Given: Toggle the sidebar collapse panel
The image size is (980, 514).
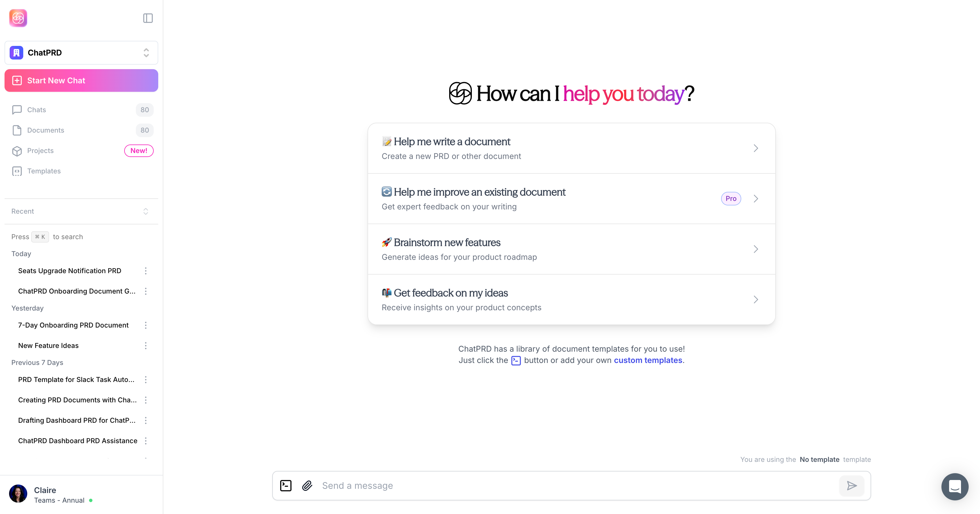Looking at the screenshot, I should tap(148, 18).
